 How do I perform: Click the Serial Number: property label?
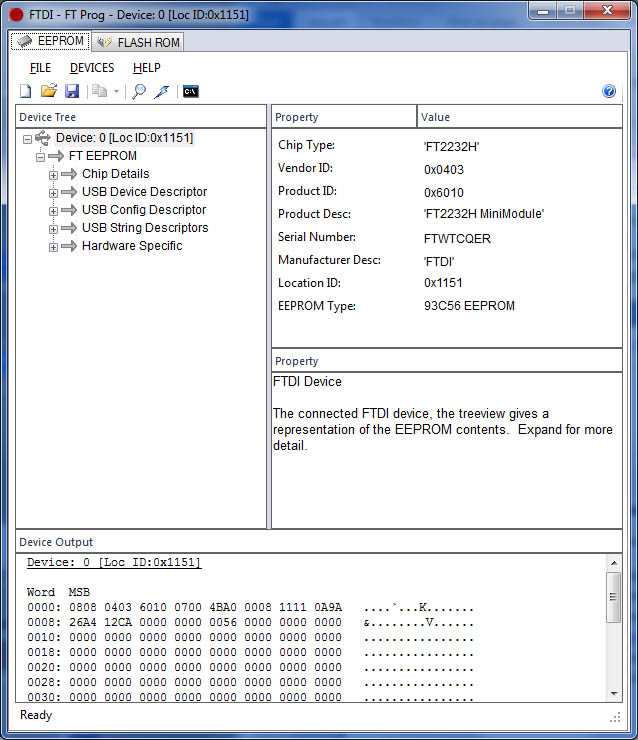point(317,237)
